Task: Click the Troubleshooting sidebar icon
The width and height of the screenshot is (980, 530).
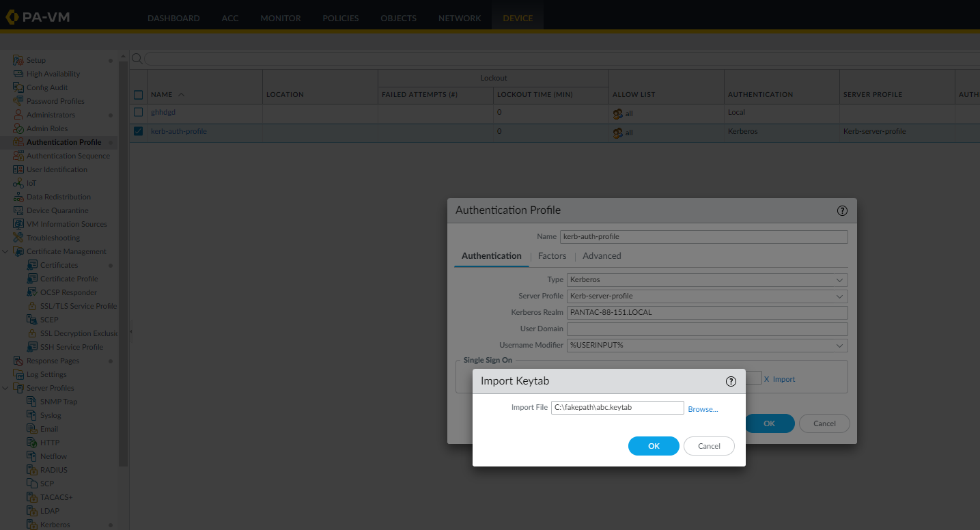Action: point(18,238)
